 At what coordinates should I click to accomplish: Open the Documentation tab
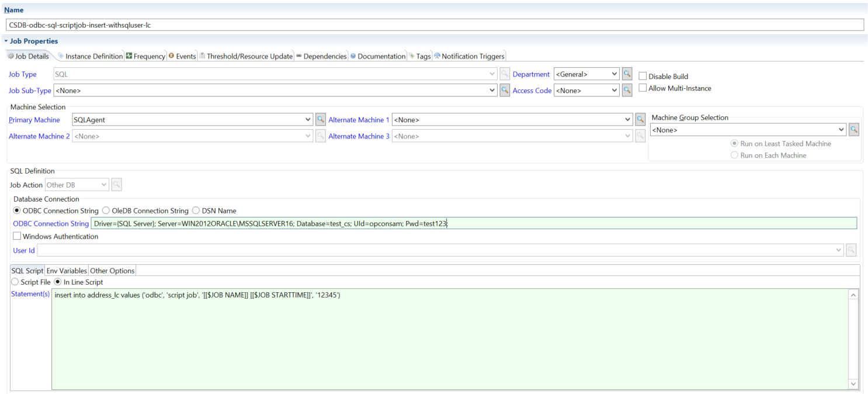tap(378, 56)
